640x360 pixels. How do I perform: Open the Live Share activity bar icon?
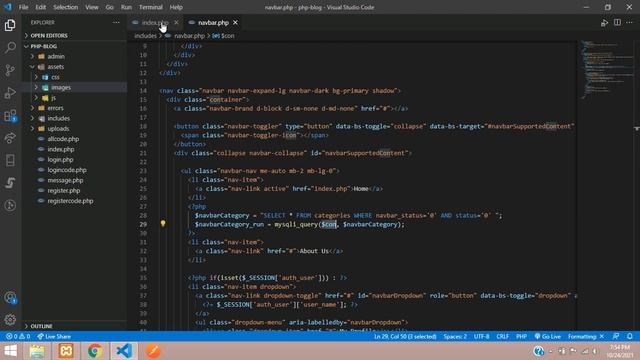tap(10, 138)
